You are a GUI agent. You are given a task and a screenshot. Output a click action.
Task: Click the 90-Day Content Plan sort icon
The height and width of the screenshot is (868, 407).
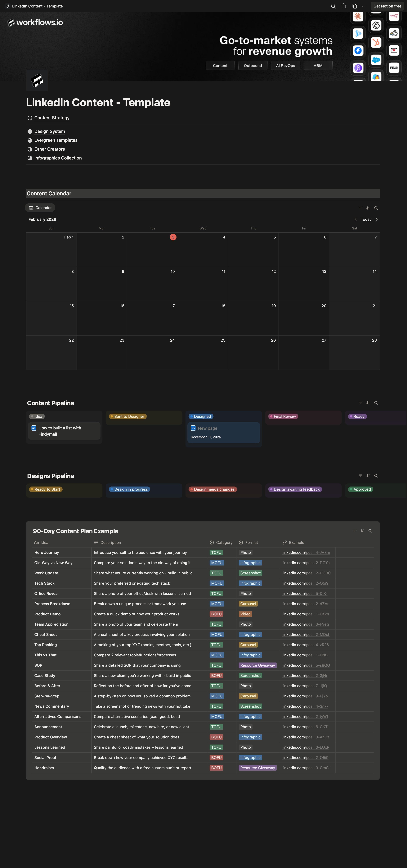pos(362,531)
